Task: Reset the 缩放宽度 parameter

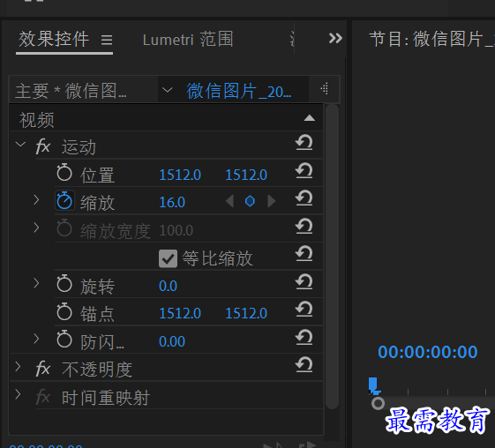Action: tap(304, 226)
